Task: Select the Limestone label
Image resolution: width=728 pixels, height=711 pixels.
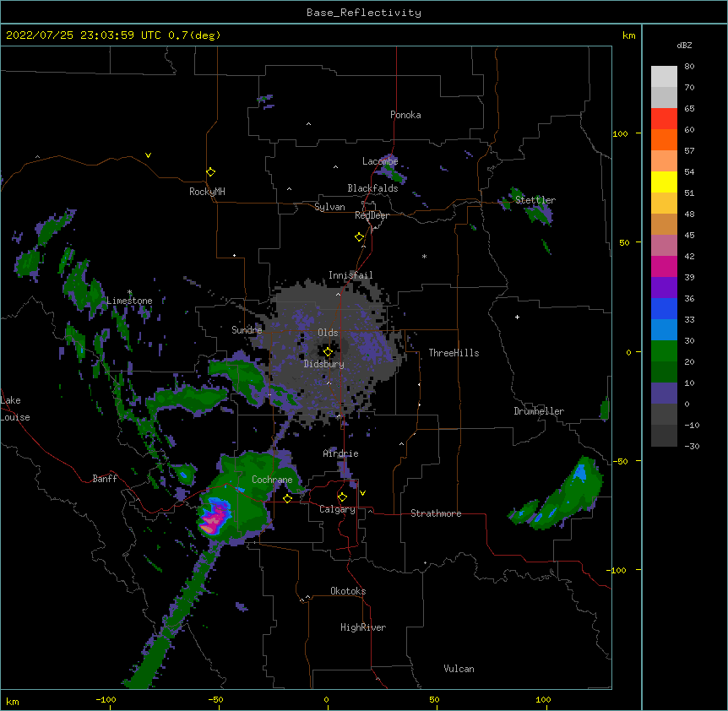Action: [x=129, y=301]
